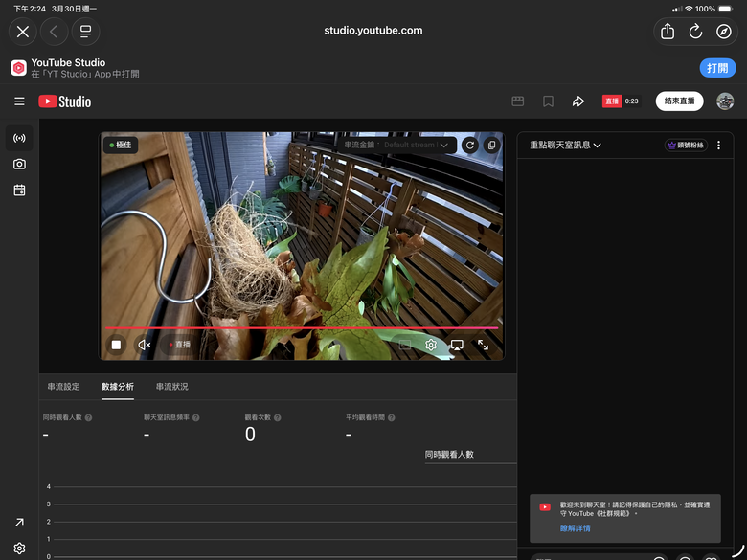Select the webcam camera sidebar icon

point(19,165)
